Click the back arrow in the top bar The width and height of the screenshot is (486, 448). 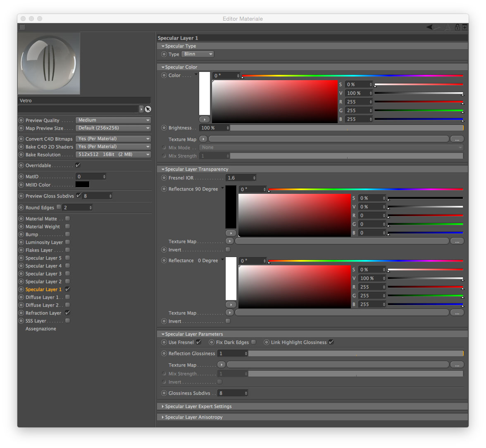(429, 27)
